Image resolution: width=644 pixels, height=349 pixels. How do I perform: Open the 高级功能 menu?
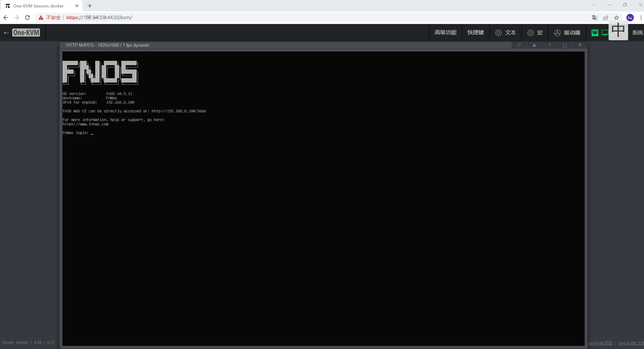tap(445, 32)
